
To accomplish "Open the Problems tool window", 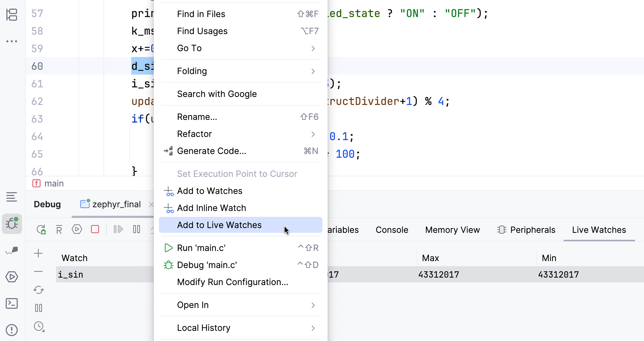I will pyautogui.click(x=12, y=330).
